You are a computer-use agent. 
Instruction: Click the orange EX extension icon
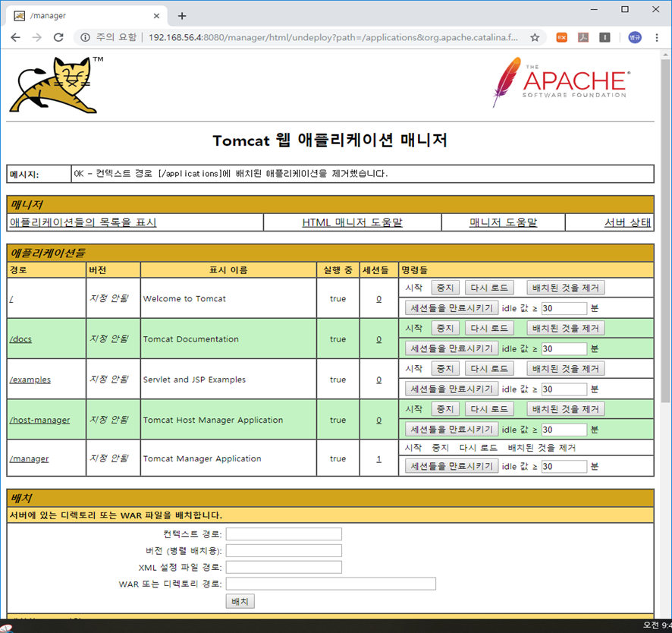pos(561,37)
